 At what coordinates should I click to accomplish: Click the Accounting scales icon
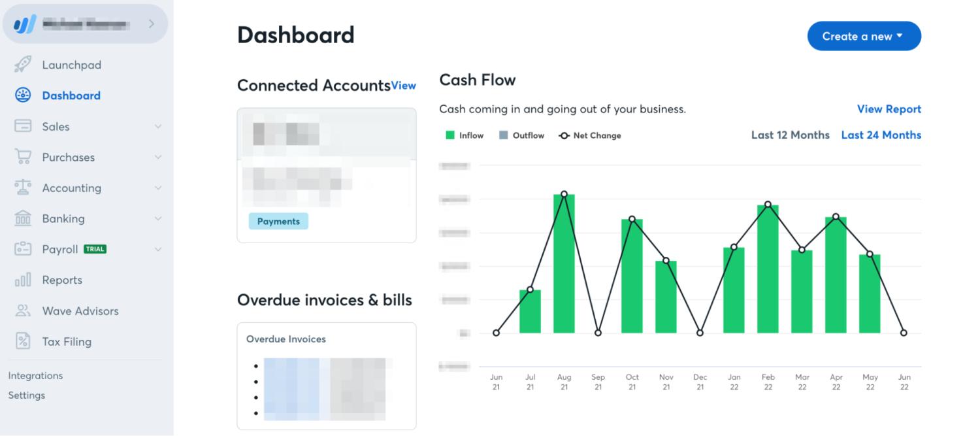(23, 188)
